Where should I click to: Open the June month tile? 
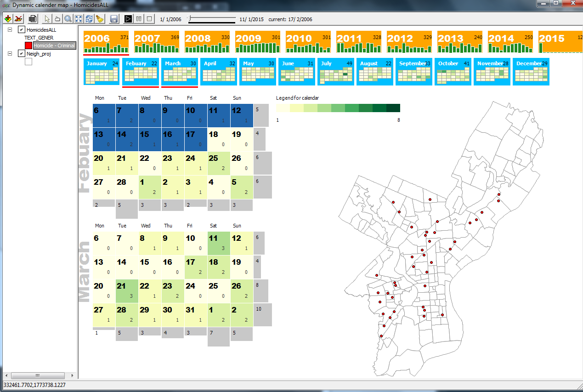297,72
